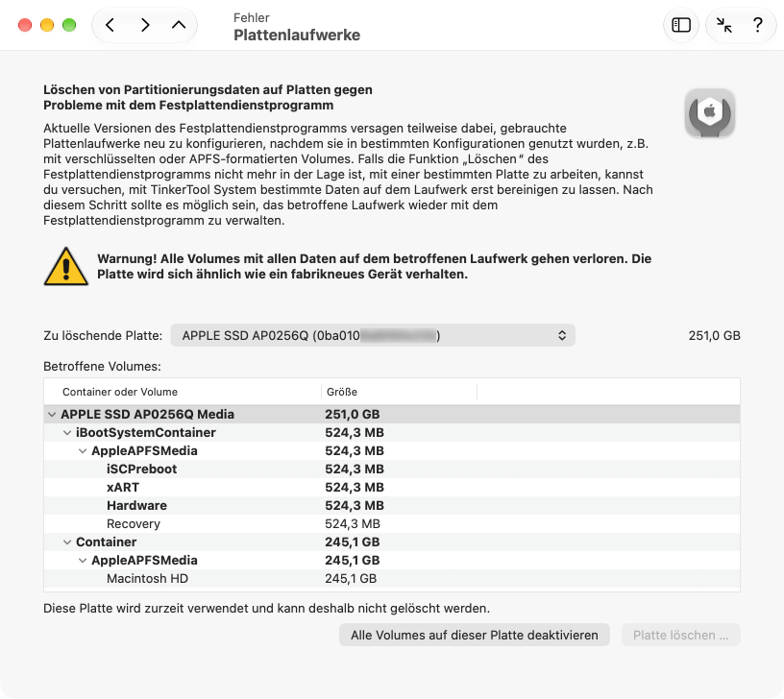784x699 pixels.
Task: Select the Hardware volume row
Action: point(392,506)
